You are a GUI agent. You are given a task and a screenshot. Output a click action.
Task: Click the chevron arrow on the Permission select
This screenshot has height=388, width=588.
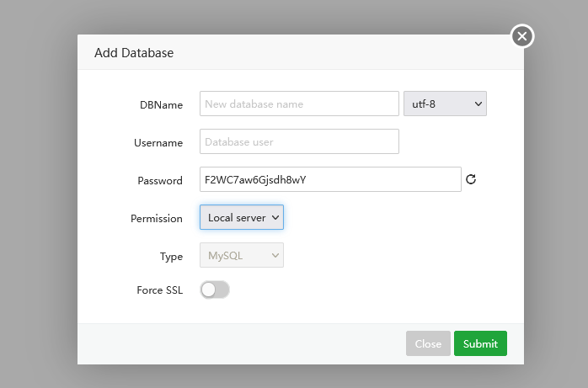tap(275, 218)
